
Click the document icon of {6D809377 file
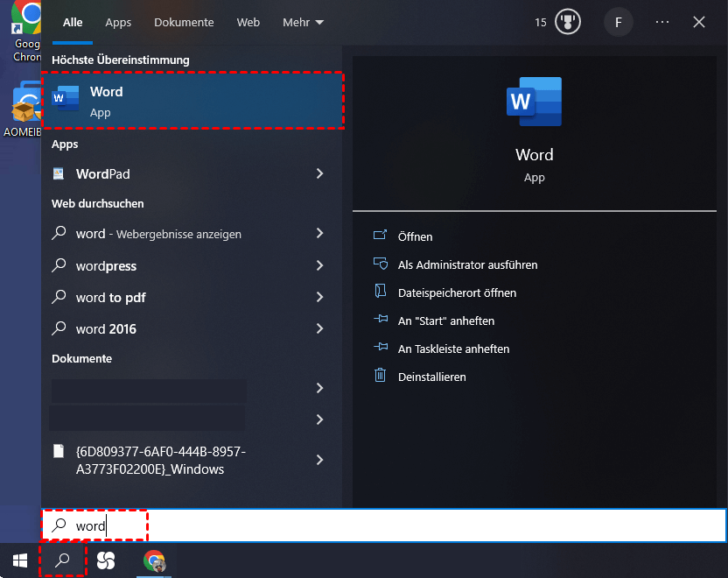tap(59, 451)
